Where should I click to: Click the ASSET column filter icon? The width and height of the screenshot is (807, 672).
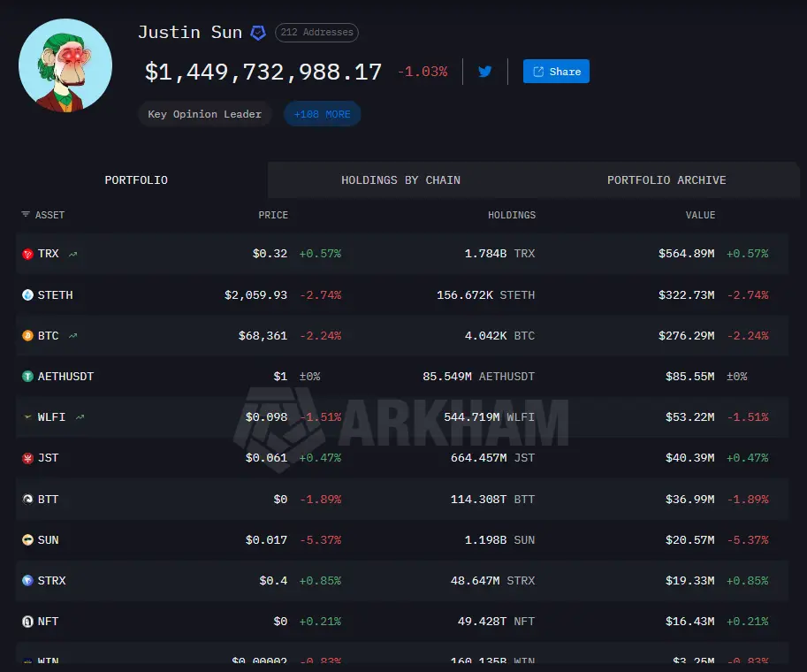pyautogui.click(x=25, y=215)
